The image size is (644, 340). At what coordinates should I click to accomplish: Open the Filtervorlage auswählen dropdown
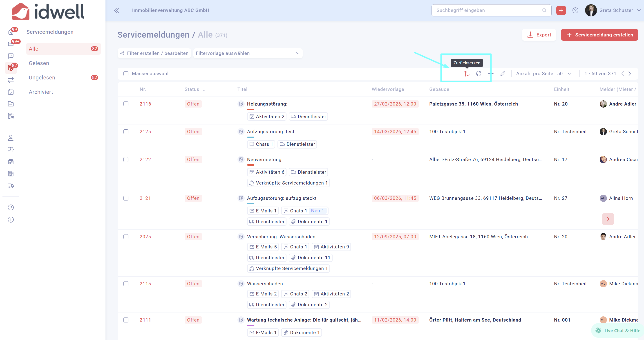coord(248,53)
